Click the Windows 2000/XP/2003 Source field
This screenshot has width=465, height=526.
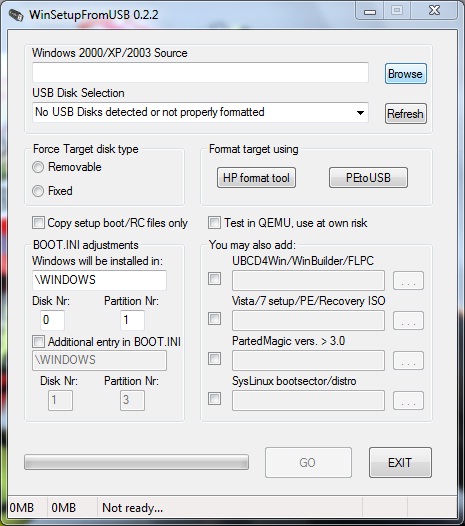coord(200,72)
